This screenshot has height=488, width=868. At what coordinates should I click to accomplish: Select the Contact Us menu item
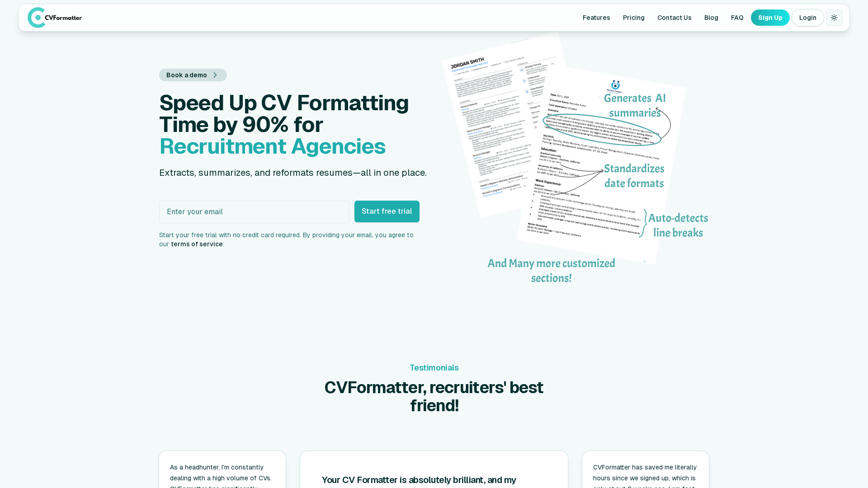coord(674,17)
